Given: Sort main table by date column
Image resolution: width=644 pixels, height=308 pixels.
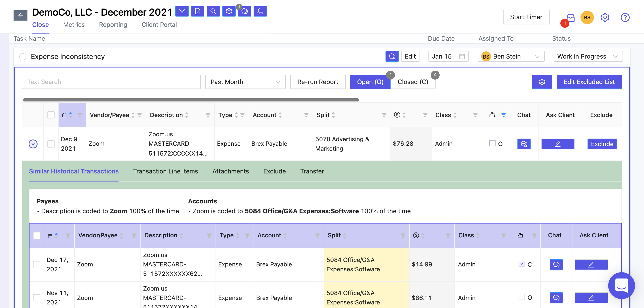Looking at the screenshot, I should (x=70, y=115).
